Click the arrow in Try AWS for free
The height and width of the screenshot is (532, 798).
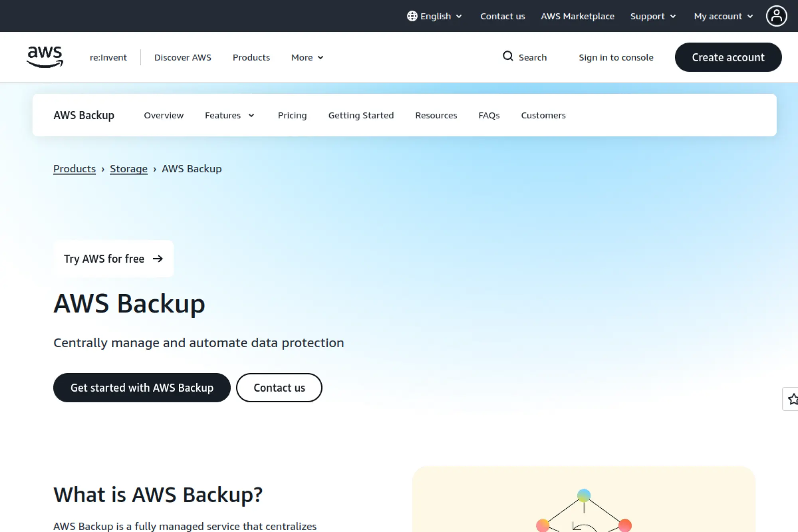[158, 259]
